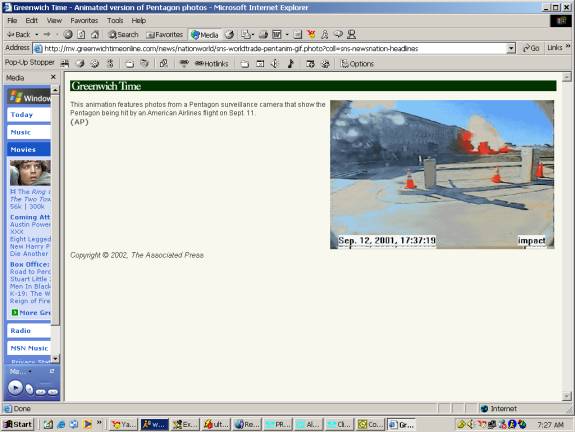Click the Discuss icon in toolbar
575x432 pixels.
point(297,34)
